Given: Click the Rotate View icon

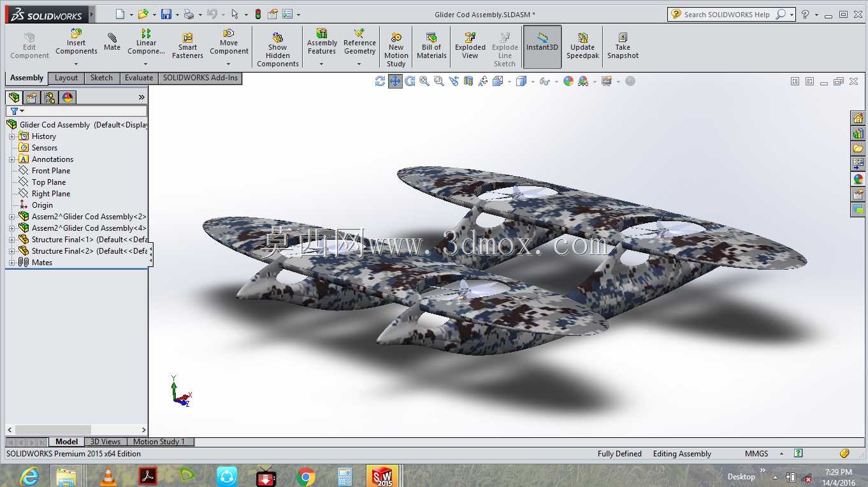Looking at the screenshot, I should (x=410, y=81).
